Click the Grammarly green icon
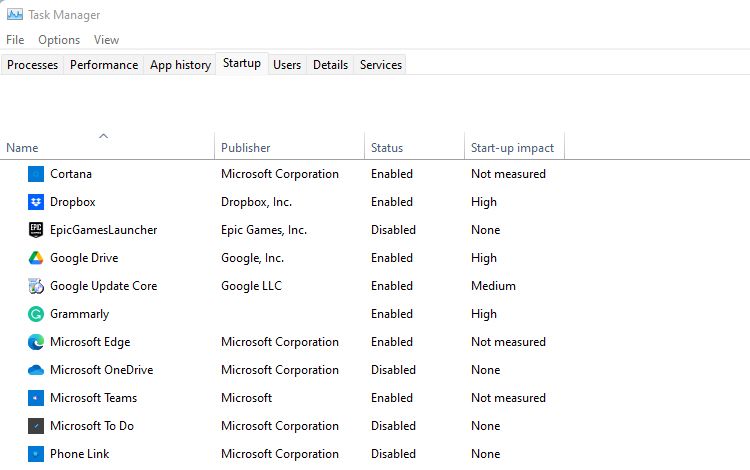The width and height of the screenshot is (750, 470). pyautogui.click(x=36, y=314)
